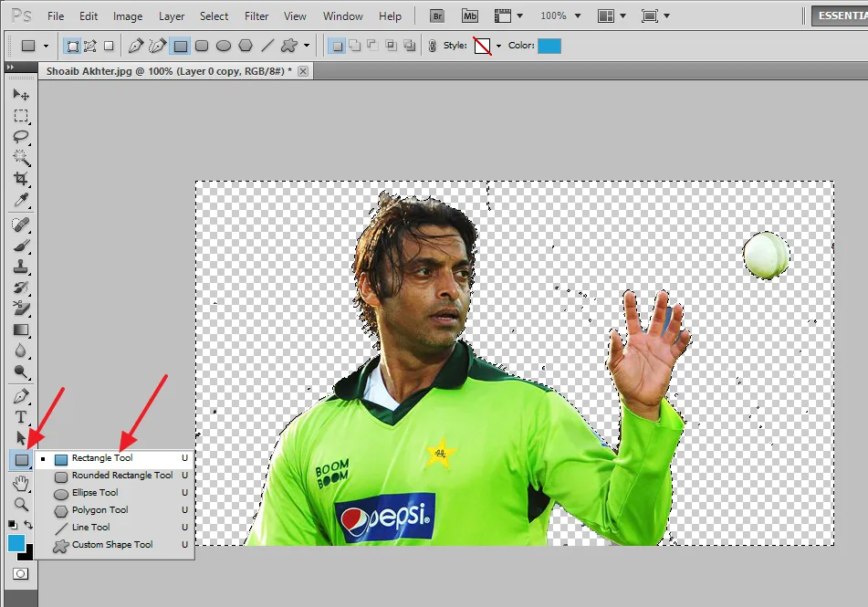Open the Image menu
868x607 pixels.
tap(128, 16)
